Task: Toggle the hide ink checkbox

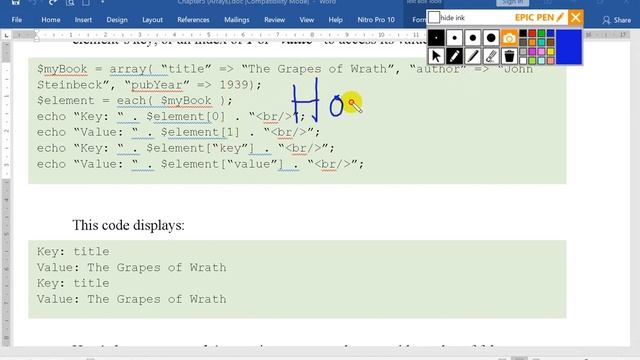Action: (434, 18)
